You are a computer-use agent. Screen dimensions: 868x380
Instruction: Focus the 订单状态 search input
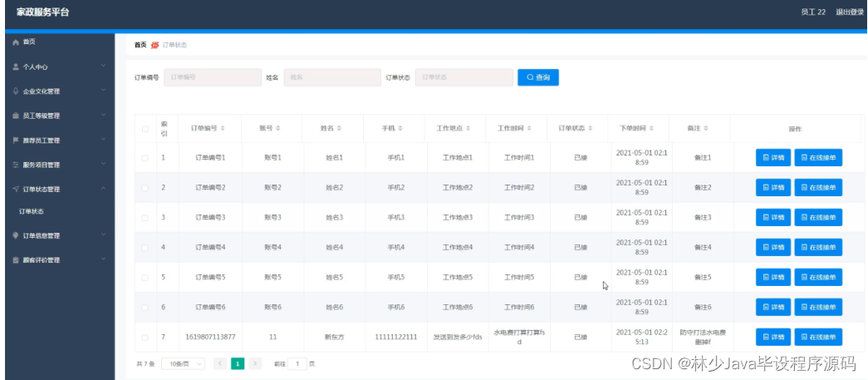(464, 77)
